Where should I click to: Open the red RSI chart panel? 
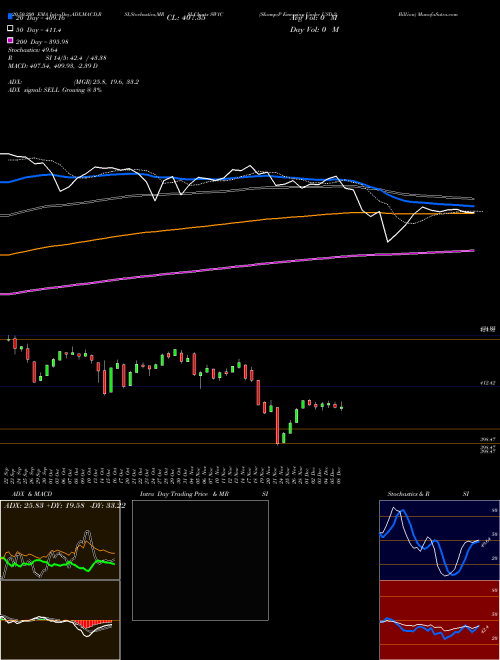tap(439, 620)
